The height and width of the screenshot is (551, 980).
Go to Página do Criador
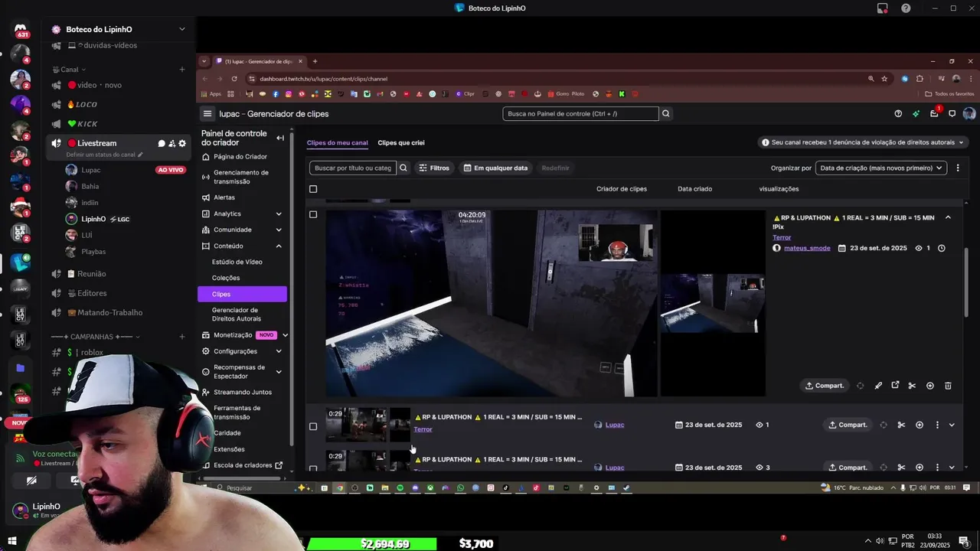(240, 156)
